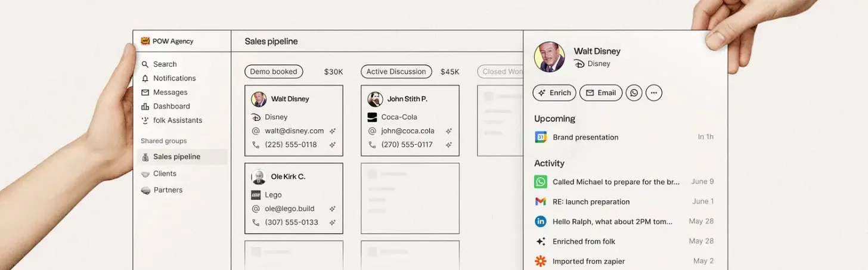Click the $45K Active Discussion total
The width and height of the screenshot is (868, 270).
(x=449, y=72)
